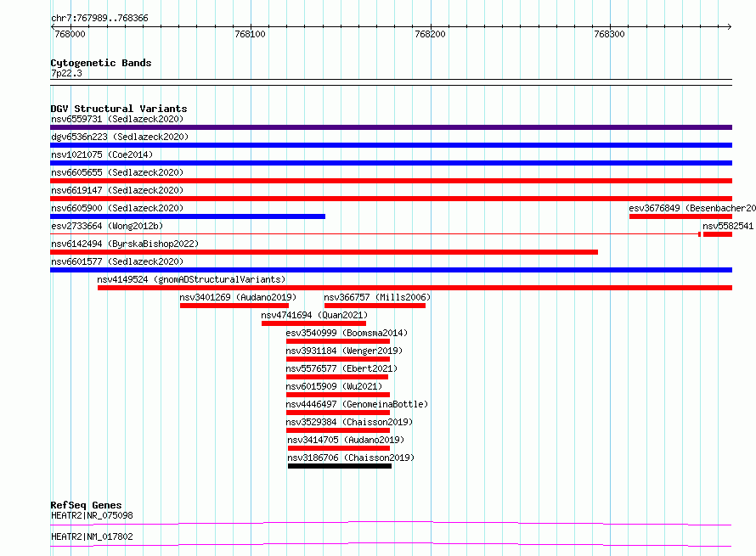756x556 pixels.
Task: Click the red nsv3414705 variant bar
Action: tap(339, 448)
